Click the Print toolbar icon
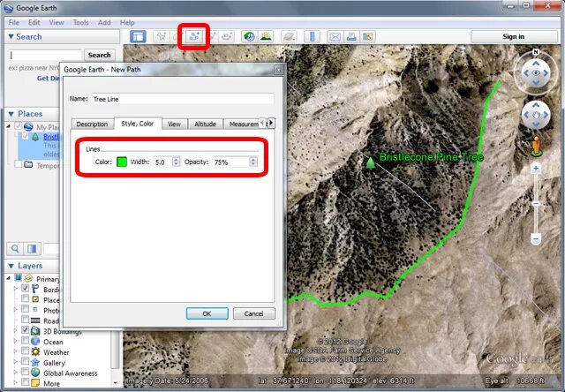 point(351,36)
